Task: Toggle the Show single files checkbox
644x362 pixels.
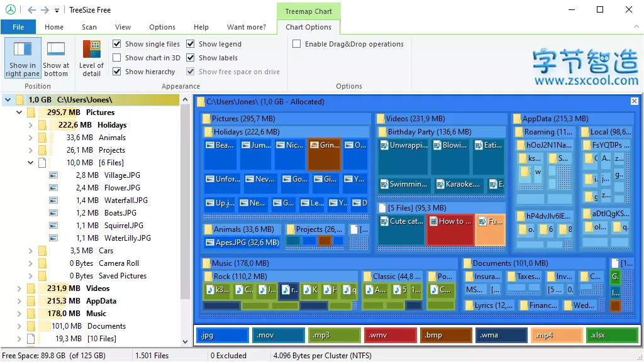Action: point(117,44)
